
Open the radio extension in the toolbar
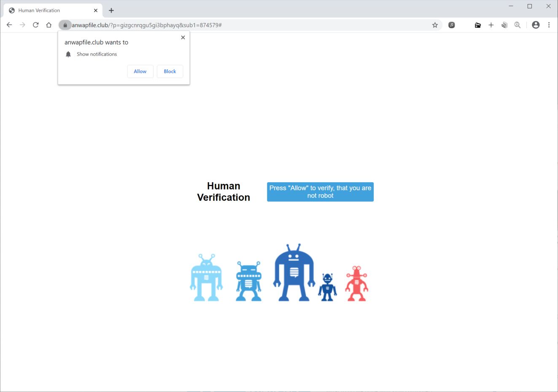(x=477, y=25)
